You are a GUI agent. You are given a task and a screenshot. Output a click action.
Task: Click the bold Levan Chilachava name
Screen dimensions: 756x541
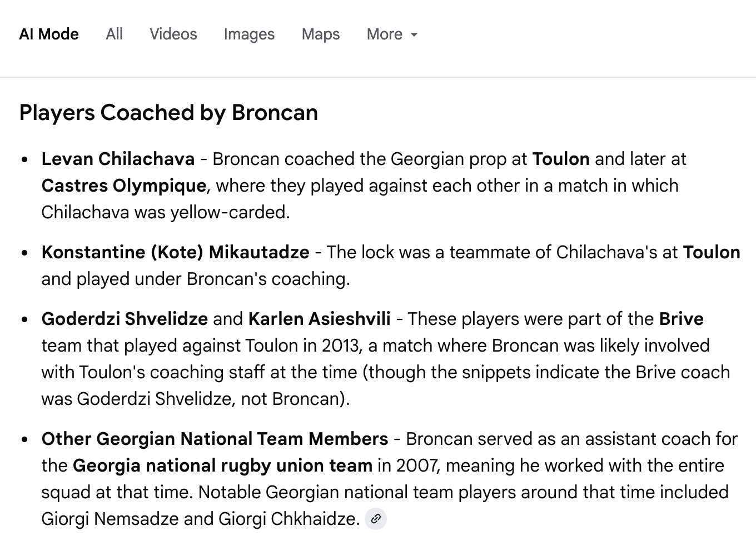pos(118,159)
